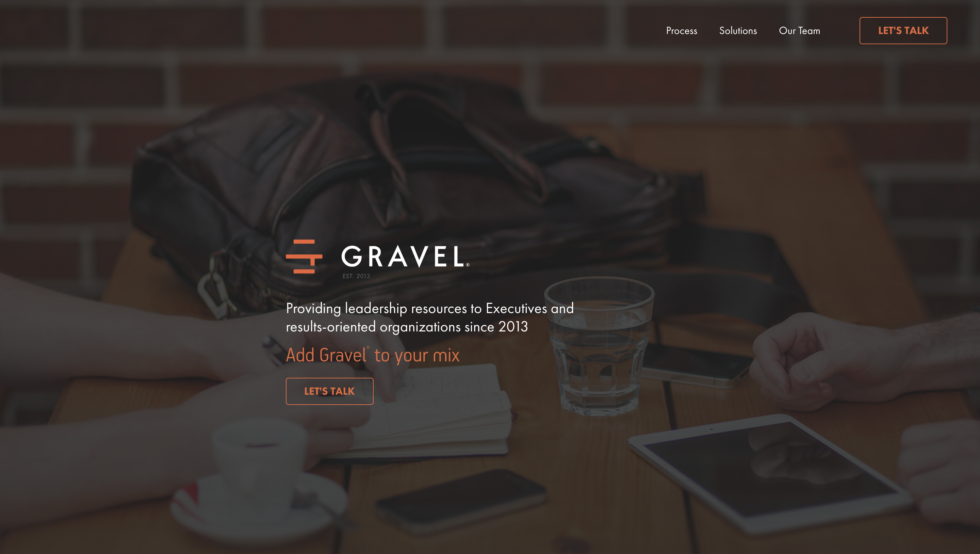Click the LET'S TALK button in hero
The width and height of the screenshot is (980, 554).
[x=329, y=390]
